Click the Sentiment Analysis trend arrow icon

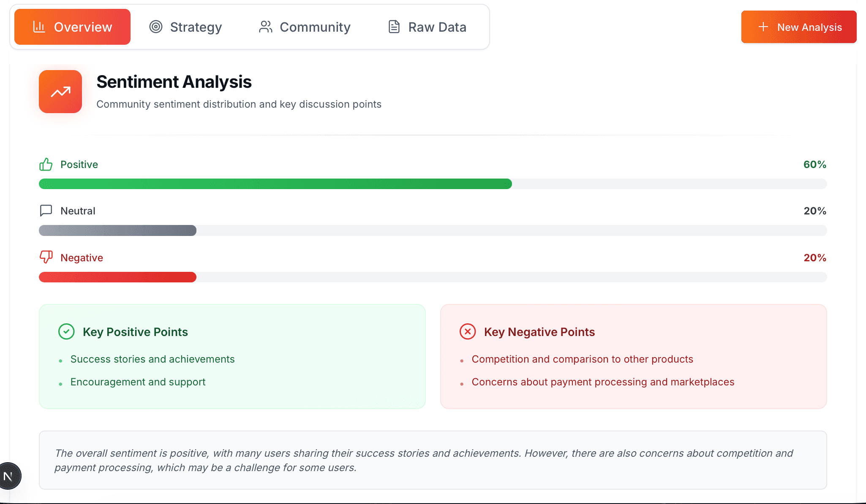[x=60, y=92]
